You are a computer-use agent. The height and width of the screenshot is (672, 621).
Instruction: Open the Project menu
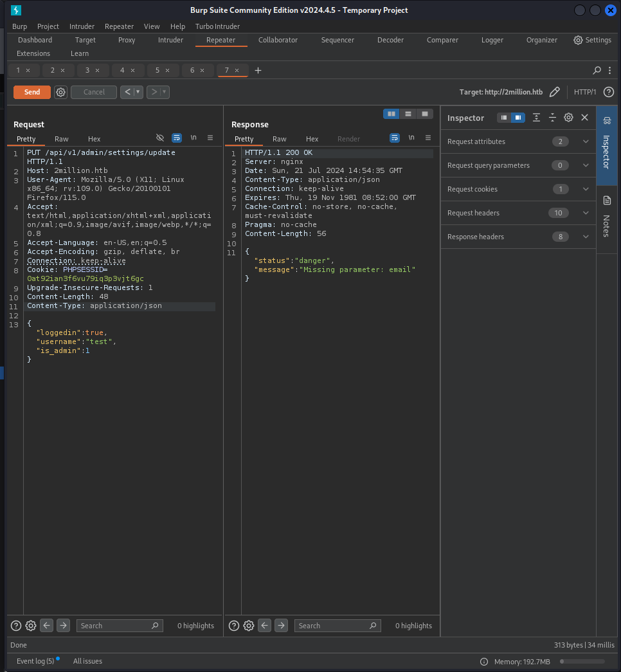pyautogui.click(x=48, y=26)
